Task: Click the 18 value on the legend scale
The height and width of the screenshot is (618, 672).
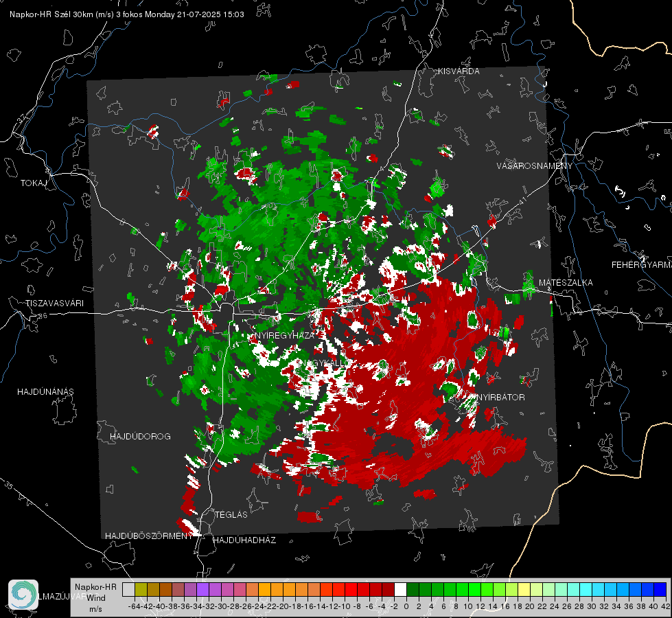Action: [x=518, y=606]
